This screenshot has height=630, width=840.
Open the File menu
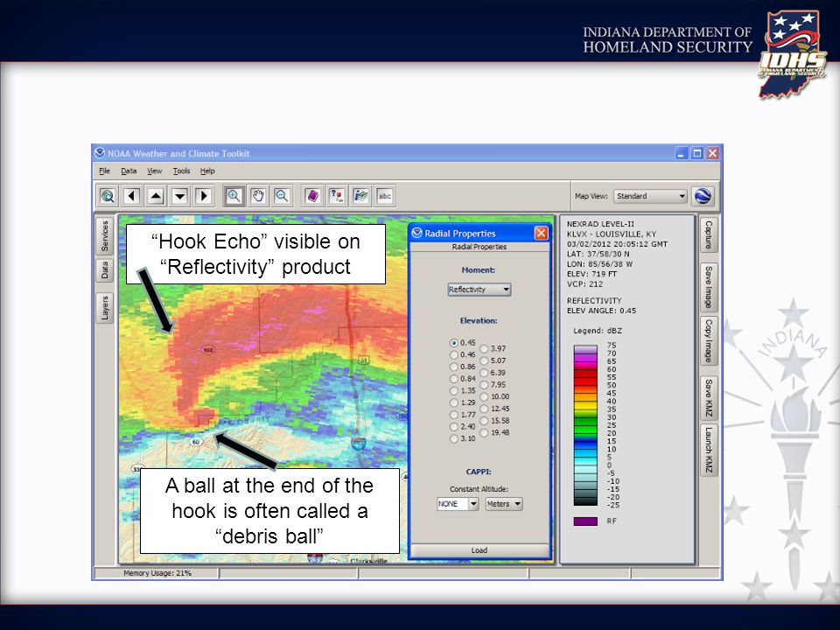(104, 171)
